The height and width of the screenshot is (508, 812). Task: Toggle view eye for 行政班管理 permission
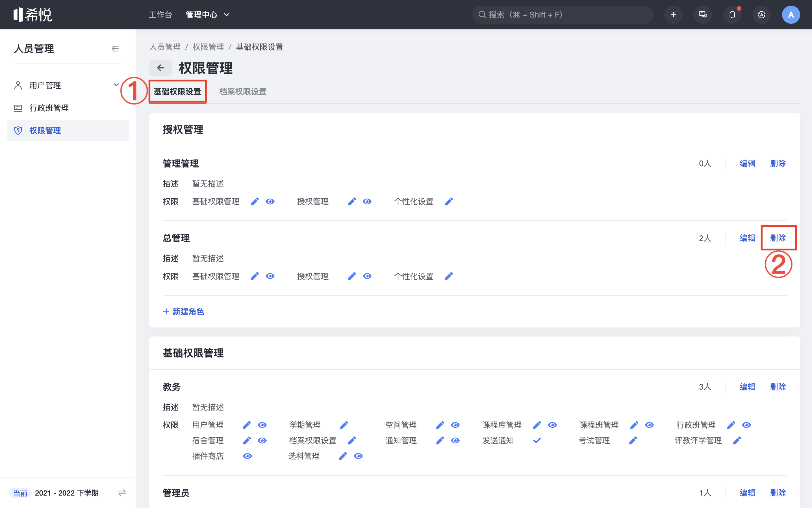point(746,425)
